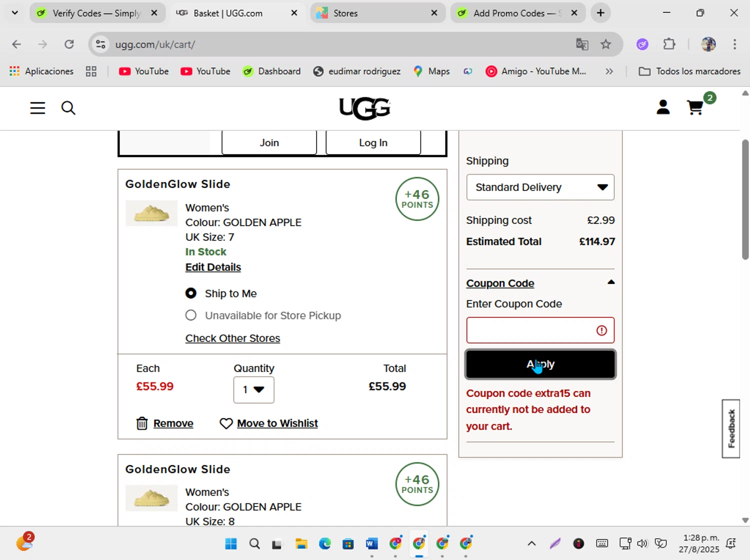Click +46 Points badge on Size 7 item
This screenshot has height=560, width=750.
417,199
